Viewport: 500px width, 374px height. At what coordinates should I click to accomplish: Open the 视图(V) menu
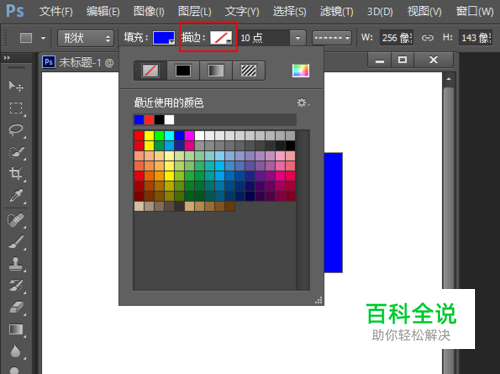[x=424, y=12]
